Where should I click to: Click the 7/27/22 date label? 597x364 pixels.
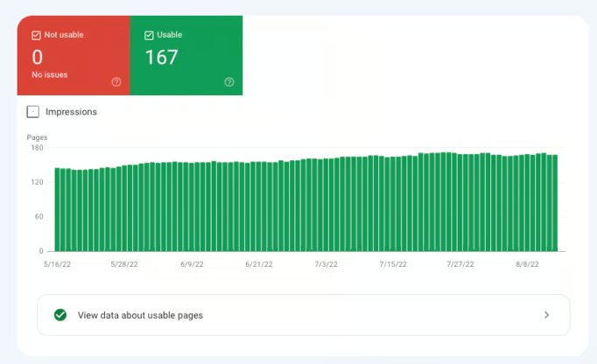460,264
